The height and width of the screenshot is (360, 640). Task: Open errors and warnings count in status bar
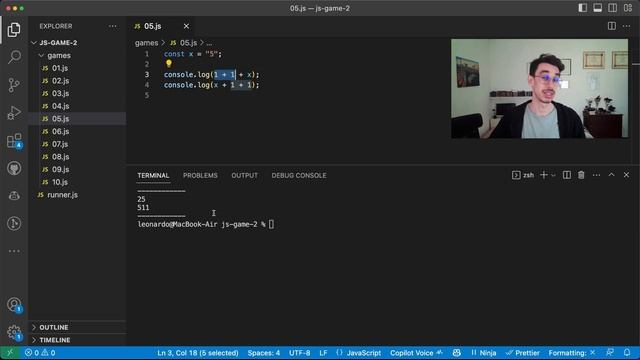40,353
